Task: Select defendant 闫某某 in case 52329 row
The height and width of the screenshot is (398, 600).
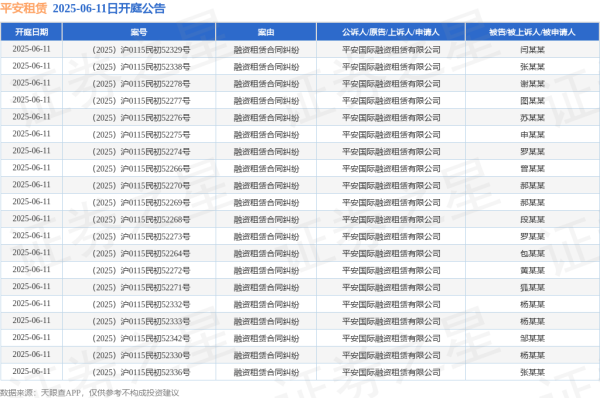Action: tap(532, 50)
